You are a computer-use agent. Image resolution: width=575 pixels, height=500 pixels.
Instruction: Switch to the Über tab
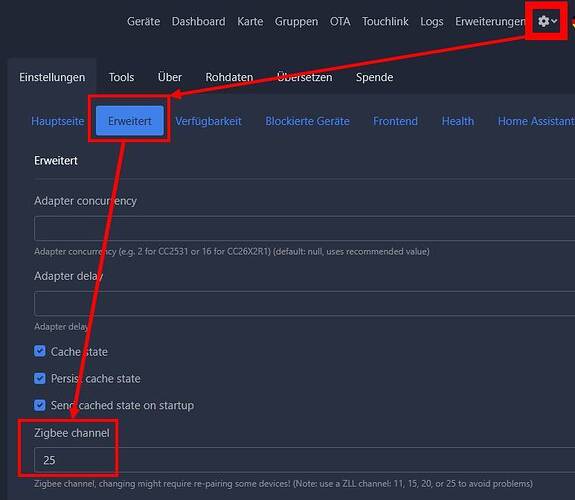(x=170, y=77)
